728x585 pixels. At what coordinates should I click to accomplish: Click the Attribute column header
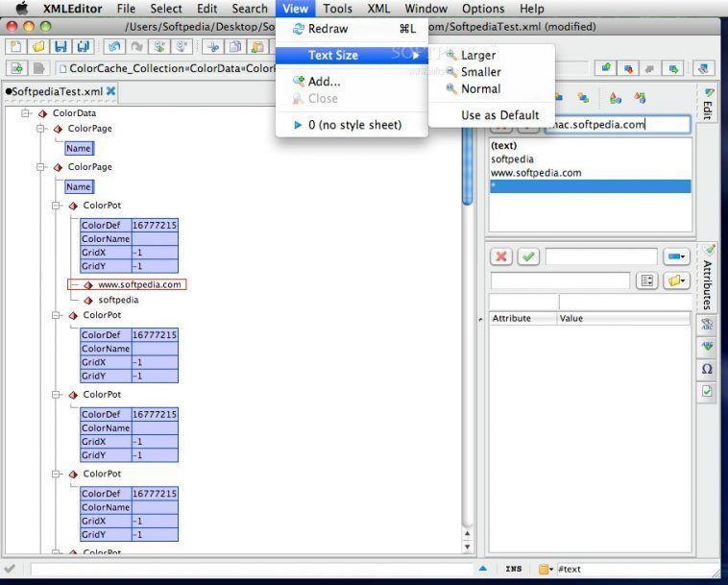[x=522, y=319]
